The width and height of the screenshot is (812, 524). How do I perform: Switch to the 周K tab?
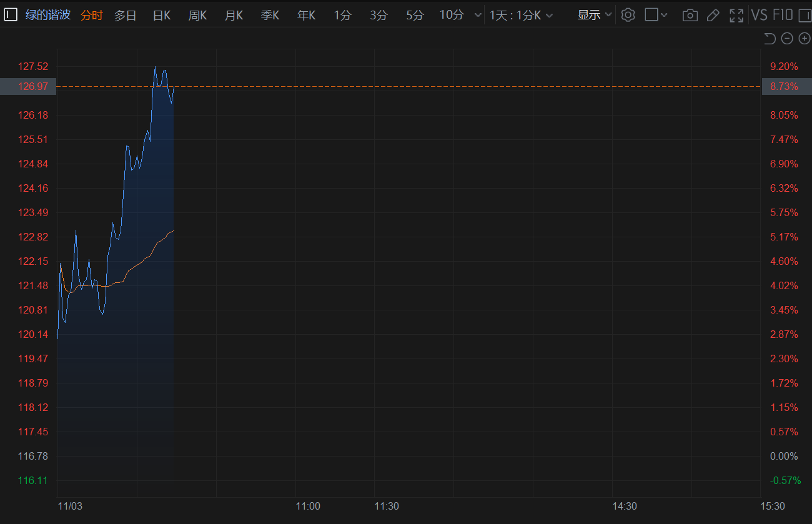[197, 15]
